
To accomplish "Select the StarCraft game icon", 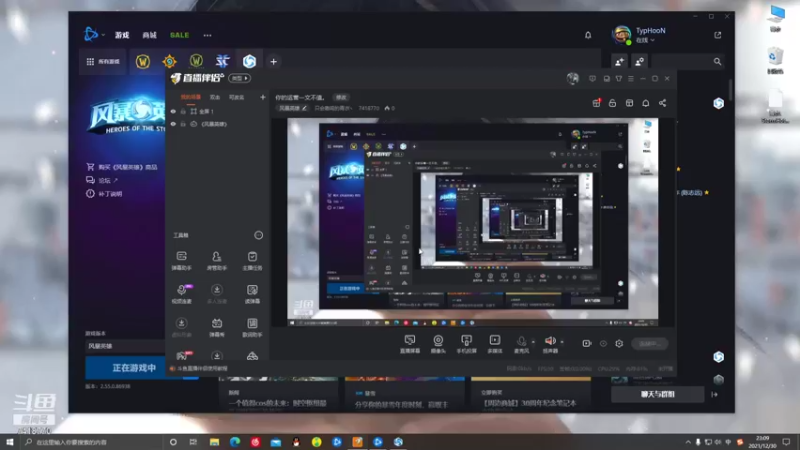I will pyautogui.click(x=222, y=62).
